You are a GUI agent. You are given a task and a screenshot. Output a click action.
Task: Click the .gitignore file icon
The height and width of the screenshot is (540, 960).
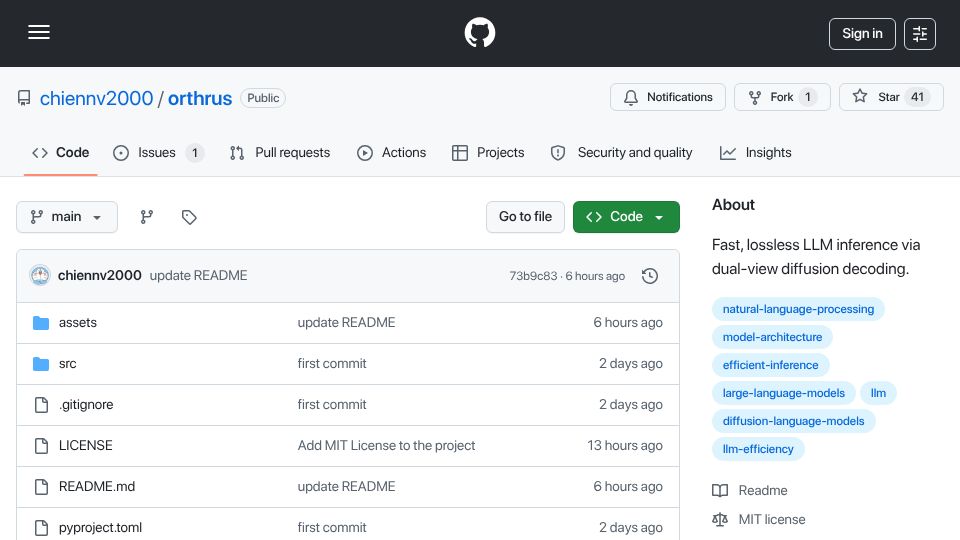tap(41, 405)
